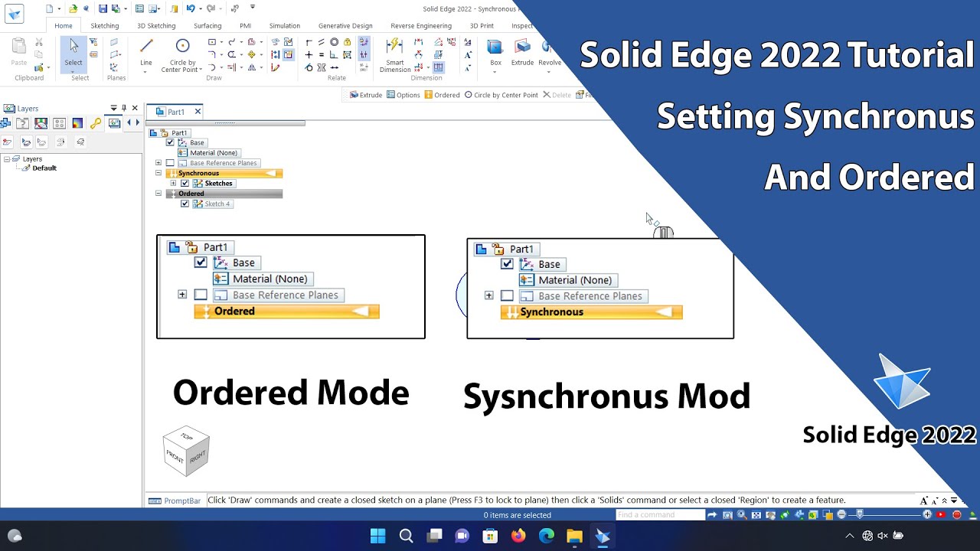
Task: Open File Explorer from the taskbar
Action: pyautogui.click(x=574, y=536)
